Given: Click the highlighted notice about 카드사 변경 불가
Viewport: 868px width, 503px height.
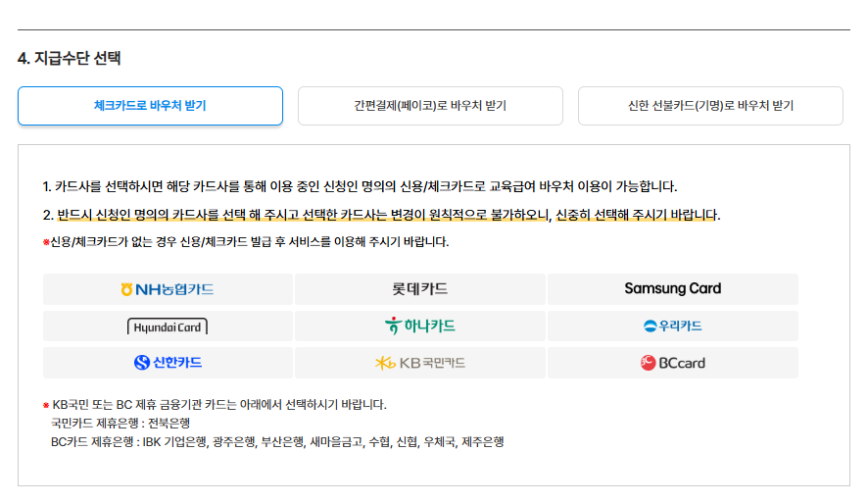Looking at the screenshot, I should (389, 215).
